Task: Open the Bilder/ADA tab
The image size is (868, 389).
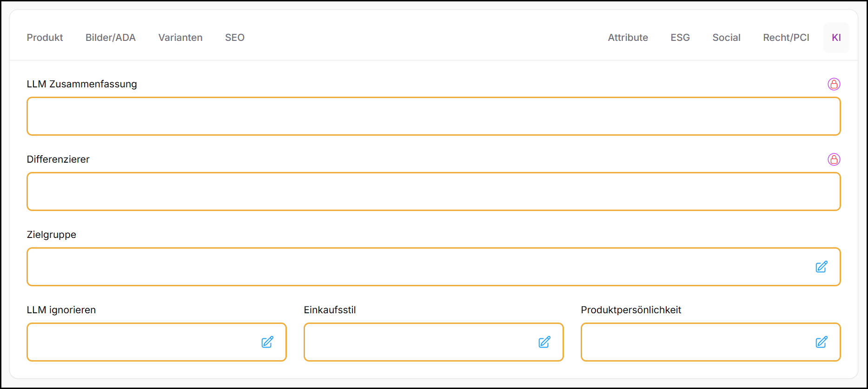Action: tap(110, 38)
